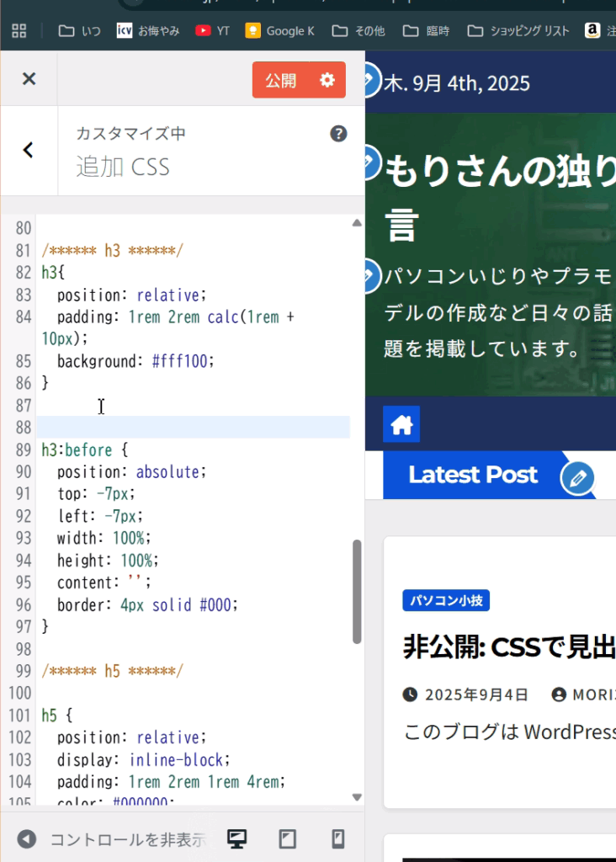The image size is (616, 862).
Task: Switch to tablet preview mode
Action: 288,838
